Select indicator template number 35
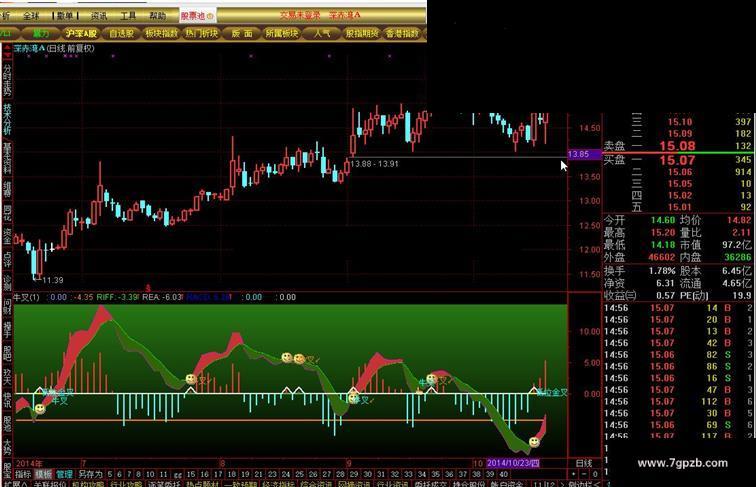This screenshot has width=756, height=487. (x=435, y=474)
